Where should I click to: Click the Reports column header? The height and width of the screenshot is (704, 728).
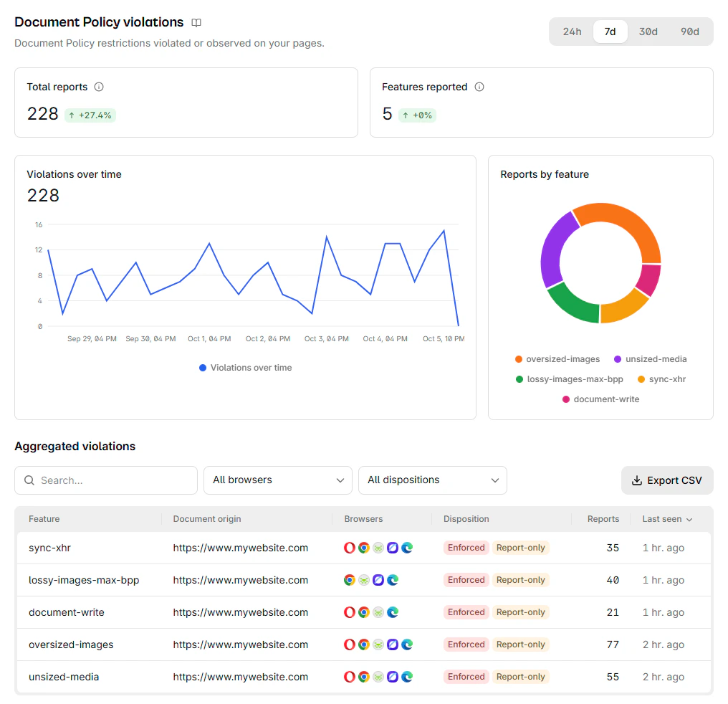[603, 519]
